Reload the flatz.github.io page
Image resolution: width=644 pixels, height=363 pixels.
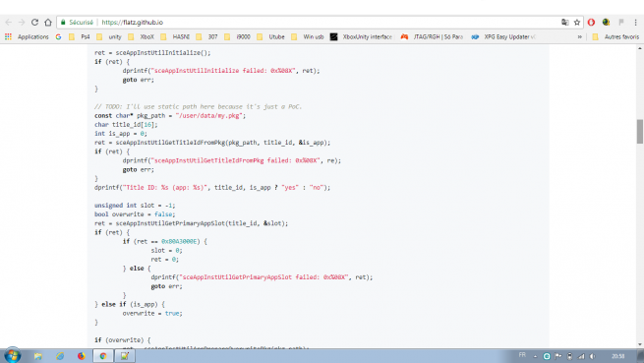tap(35, 23)
